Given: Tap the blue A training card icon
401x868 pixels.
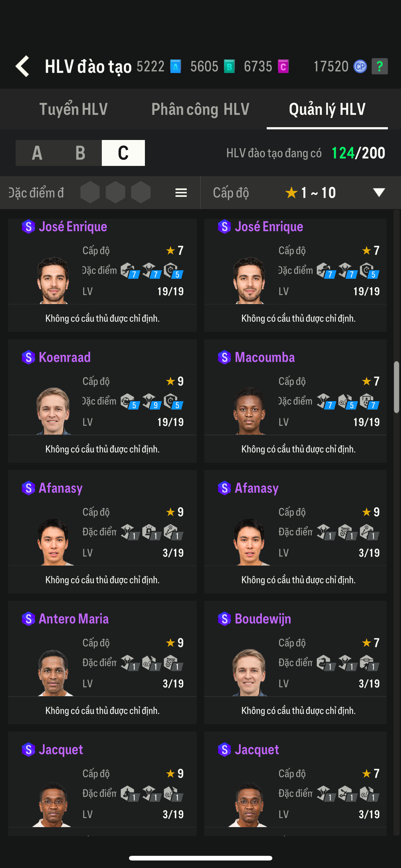Looking at the screenshot, I should tap(176, 66).
